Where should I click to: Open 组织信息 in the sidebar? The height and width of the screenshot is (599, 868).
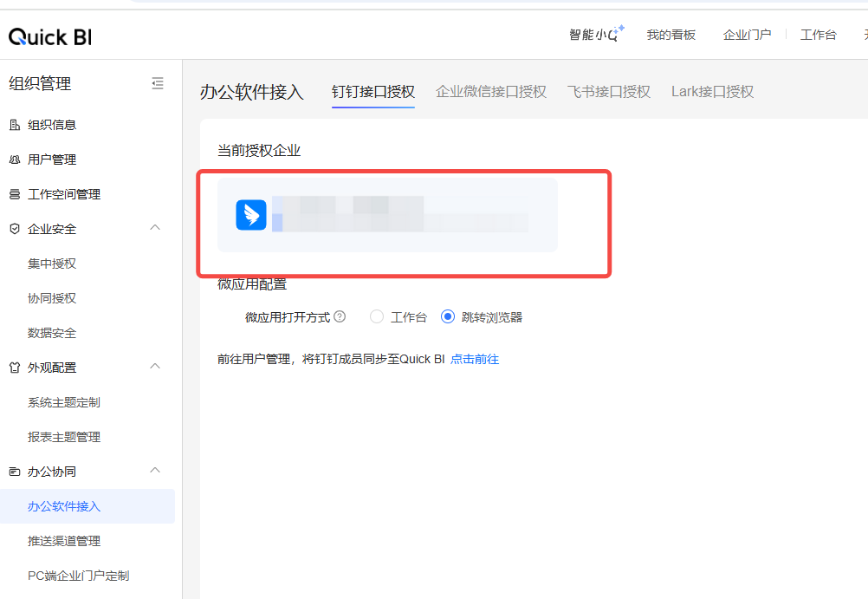click(x=52, y=125)
